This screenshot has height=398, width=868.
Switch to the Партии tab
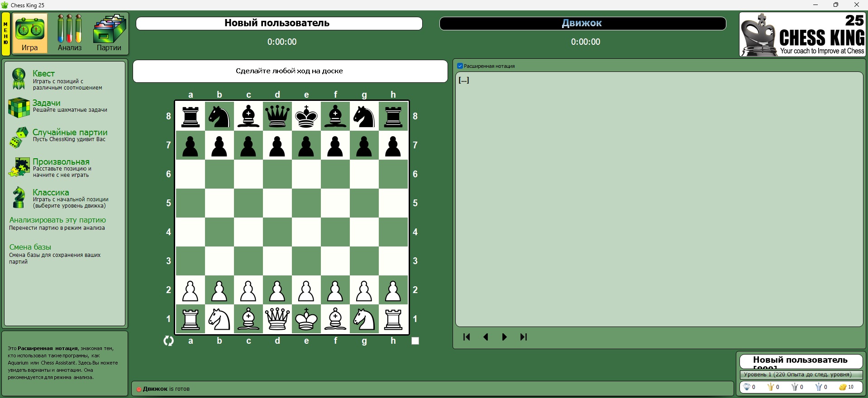point(109,33)
